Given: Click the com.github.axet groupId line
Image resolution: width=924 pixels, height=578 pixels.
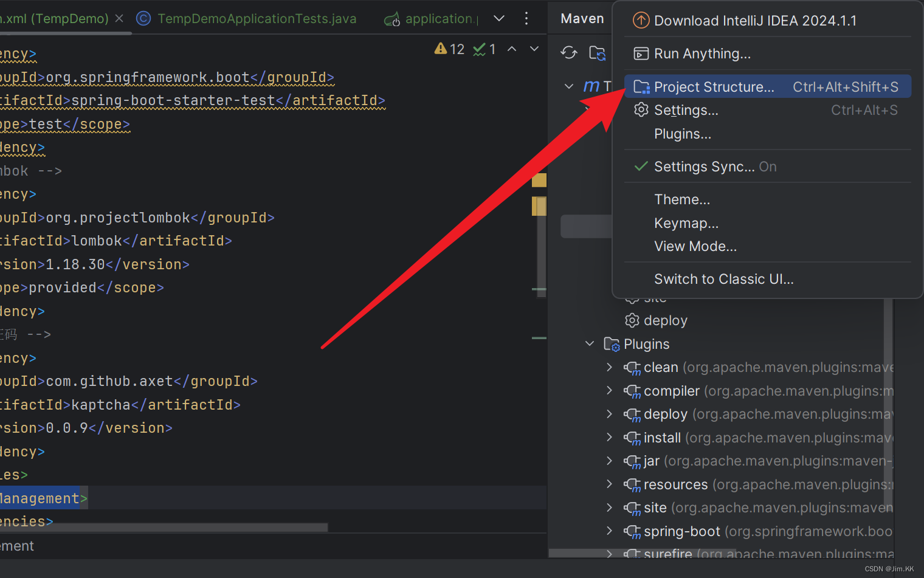Looking at the screenshot, I should pos(129,381).
